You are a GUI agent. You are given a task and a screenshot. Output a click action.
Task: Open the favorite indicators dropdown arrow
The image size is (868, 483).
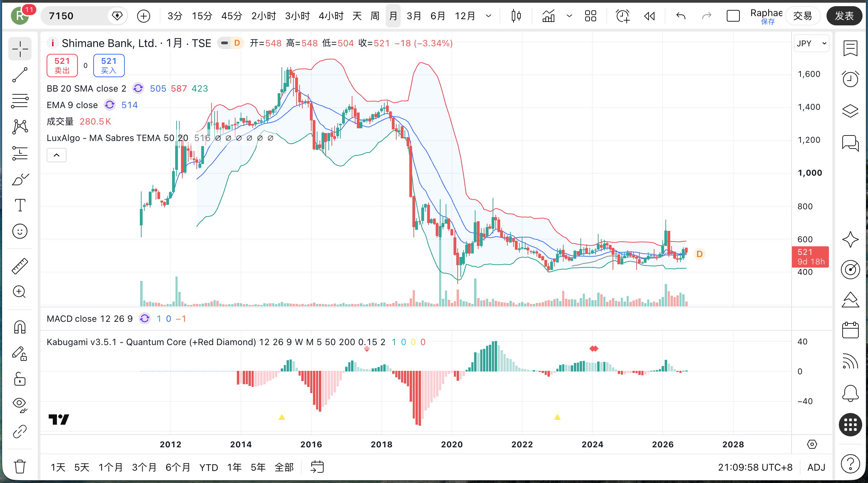[569, 16]
